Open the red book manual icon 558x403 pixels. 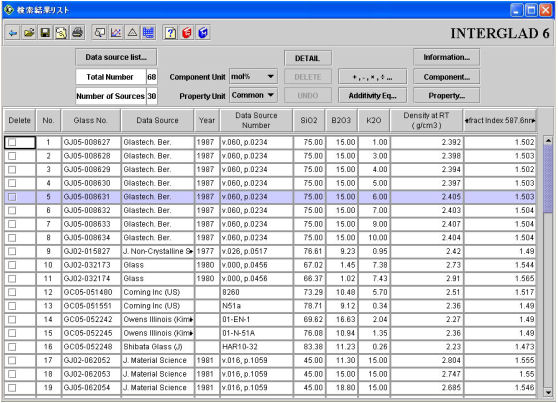coord(187,33)
